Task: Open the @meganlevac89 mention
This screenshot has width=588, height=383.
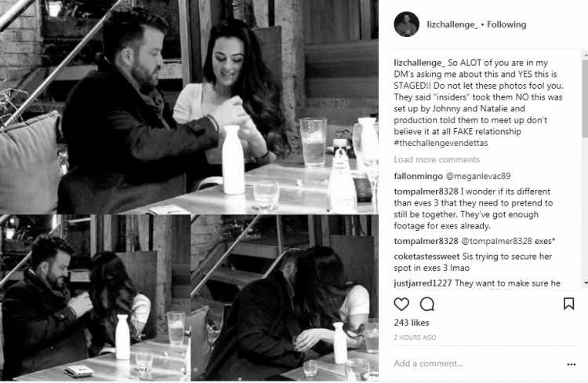Action: (x=477, y=176)
